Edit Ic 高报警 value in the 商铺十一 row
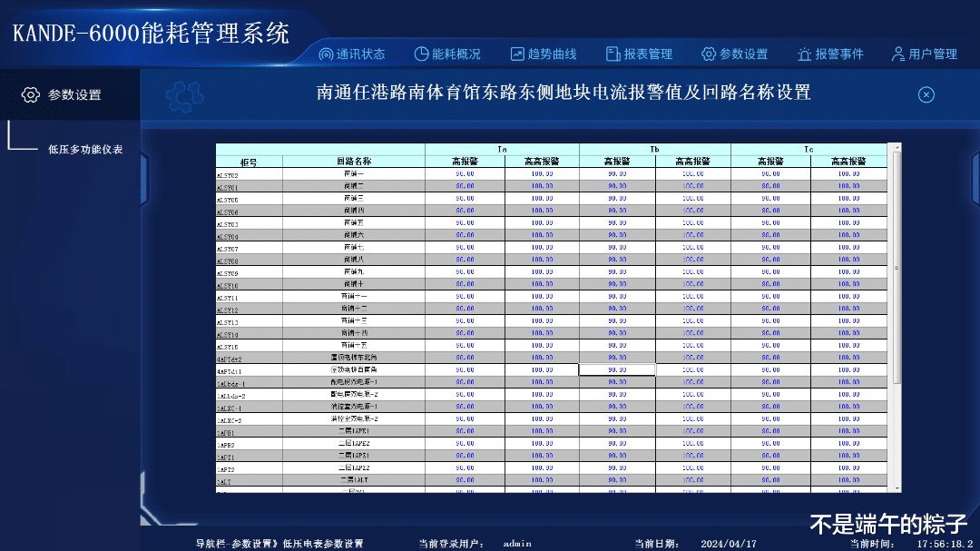 pyautogui.click(x=770, y=297)
